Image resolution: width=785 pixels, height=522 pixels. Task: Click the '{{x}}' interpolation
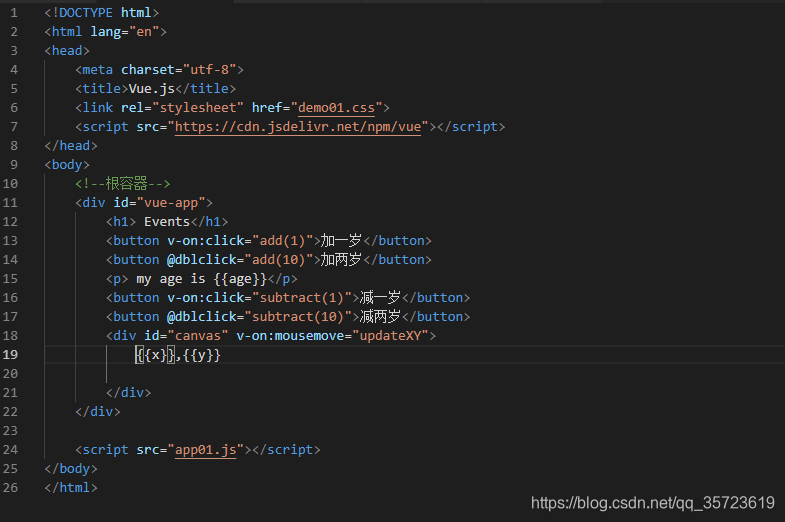click(x=155, y=355)
